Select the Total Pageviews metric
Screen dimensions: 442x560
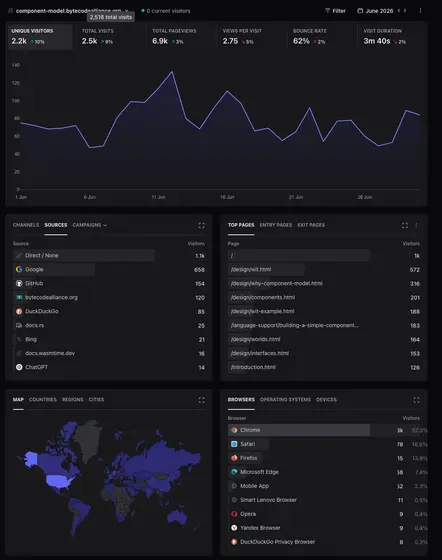tap(180, 36)
